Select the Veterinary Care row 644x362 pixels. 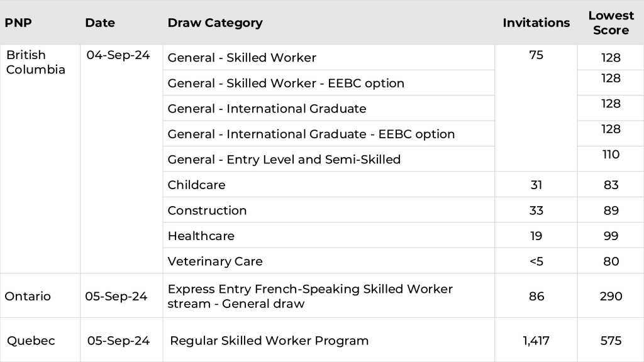pyautogui.click(x=214, y=261)
